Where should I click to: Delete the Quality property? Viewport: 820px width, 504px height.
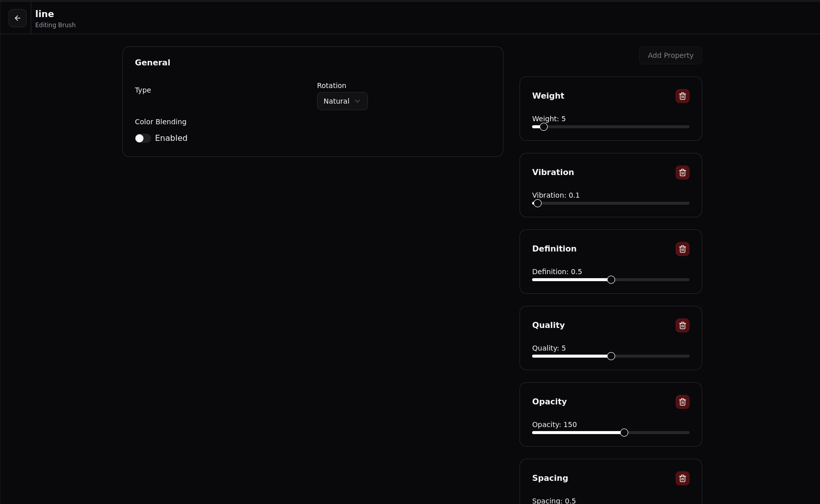[682, 325]
